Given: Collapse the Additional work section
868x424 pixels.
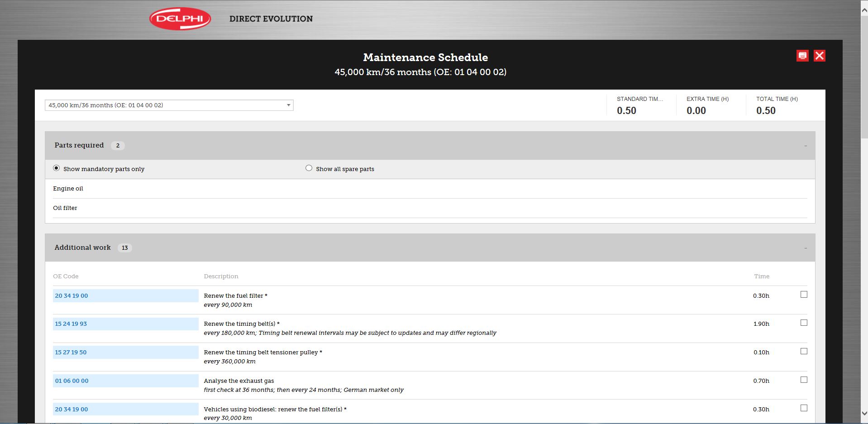Looking at the screenshot, I should 805,248.
